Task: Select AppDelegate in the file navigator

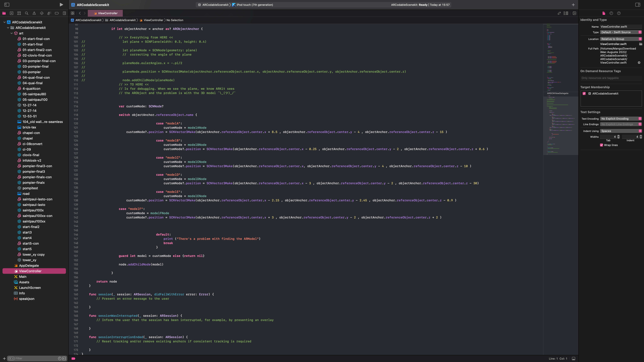Action: (x=29, y=266)
